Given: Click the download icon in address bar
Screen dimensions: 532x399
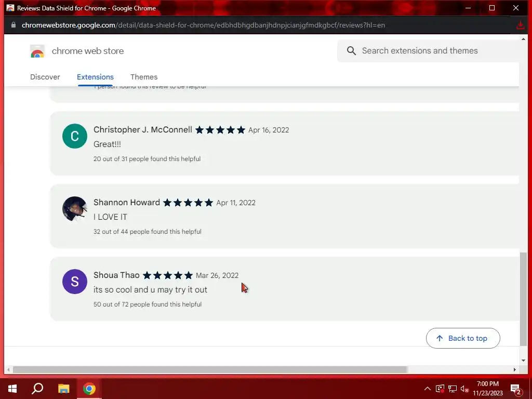Looking at the screenshot, I should [x=520, y=25].
